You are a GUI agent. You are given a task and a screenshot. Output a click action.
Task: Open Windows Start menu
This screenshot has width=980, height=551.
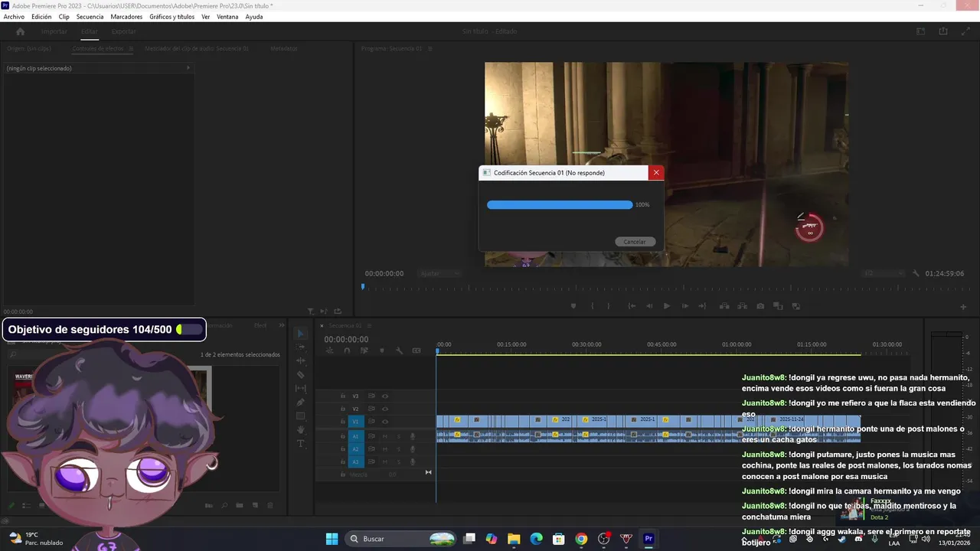point(332,539)
